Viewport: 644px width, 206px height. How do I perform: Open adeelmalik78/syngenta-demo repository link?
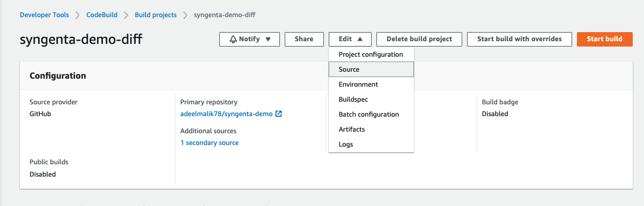[226, 114]
